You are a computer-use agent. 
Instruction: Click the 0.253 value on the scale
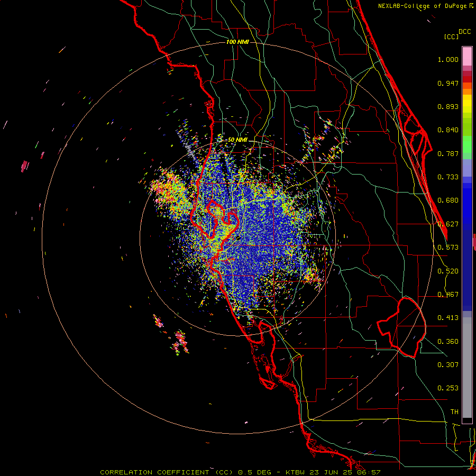[448, 388]
